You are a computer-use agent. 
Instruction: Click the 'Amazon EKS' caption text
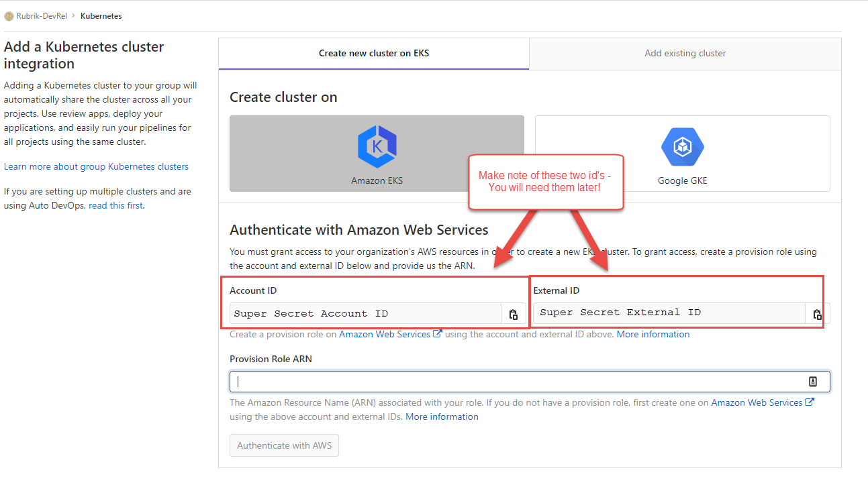pyautogui.click(x=377, y=180)
